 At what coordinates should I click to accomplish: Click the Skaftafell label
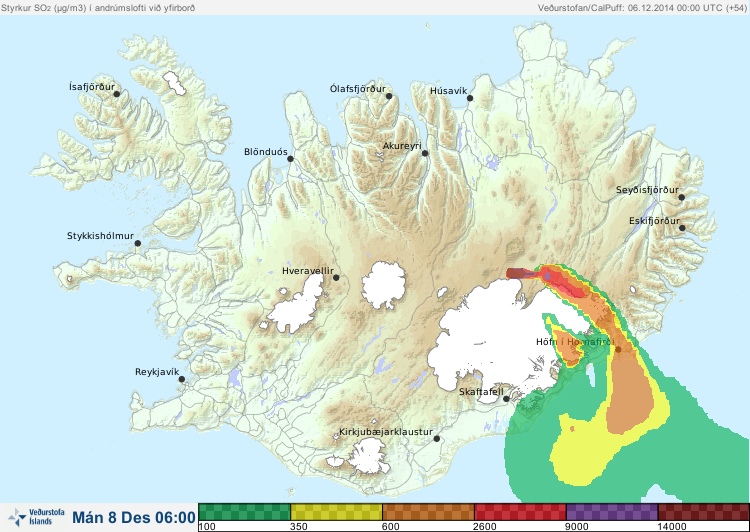[481, 392]
